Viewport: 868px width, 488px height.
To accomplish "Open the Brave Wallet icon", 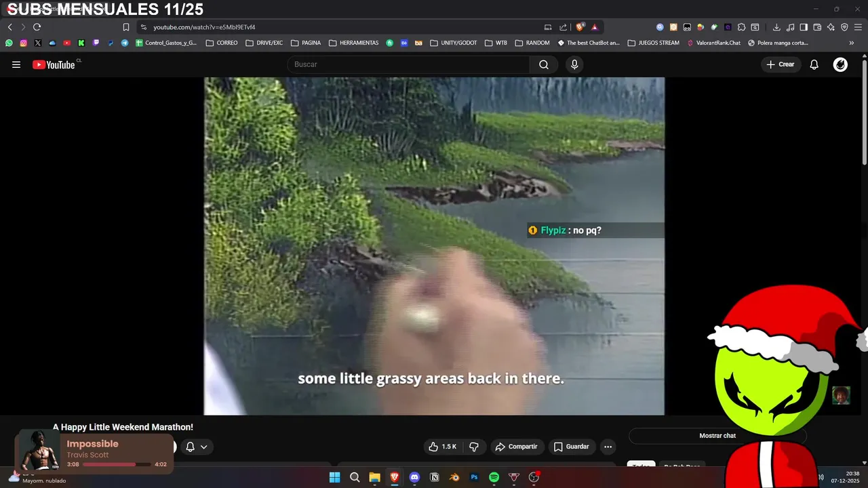I will [817, 27].
